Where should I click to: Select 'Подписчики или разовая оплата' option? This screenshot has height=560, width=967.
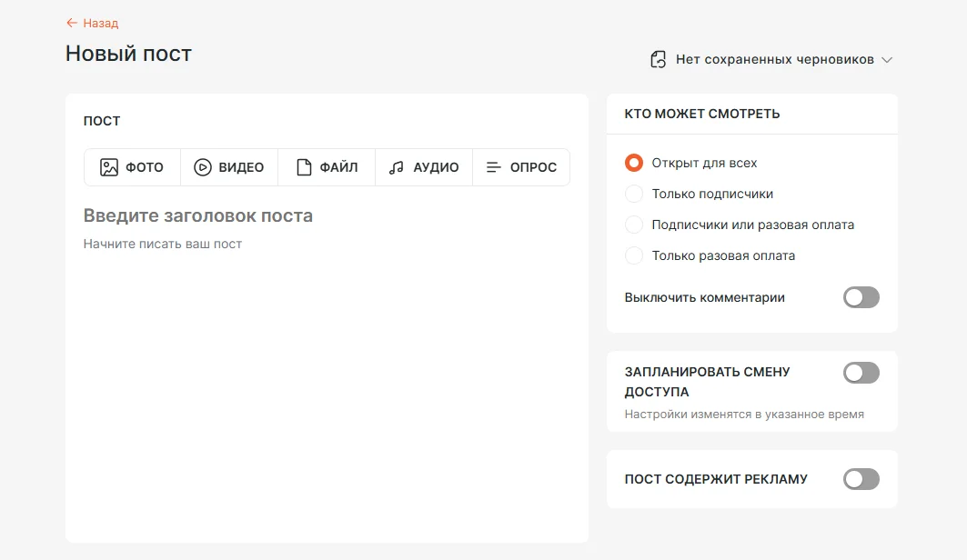click(634, 225)
